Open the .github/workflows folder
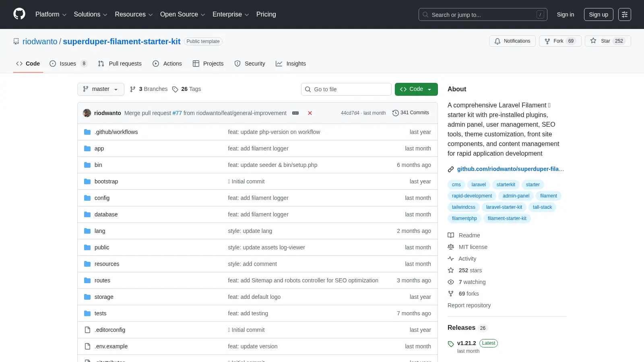 [116, 132]
